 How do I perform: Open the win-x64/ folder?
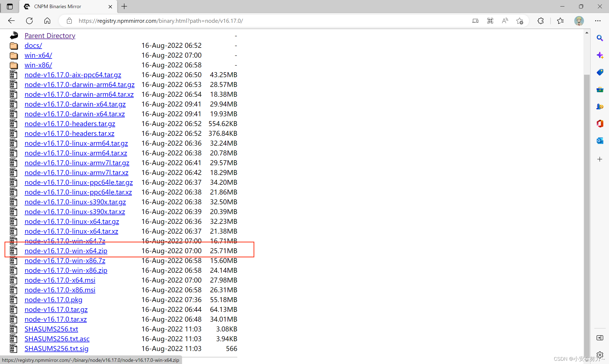[38, 55]
